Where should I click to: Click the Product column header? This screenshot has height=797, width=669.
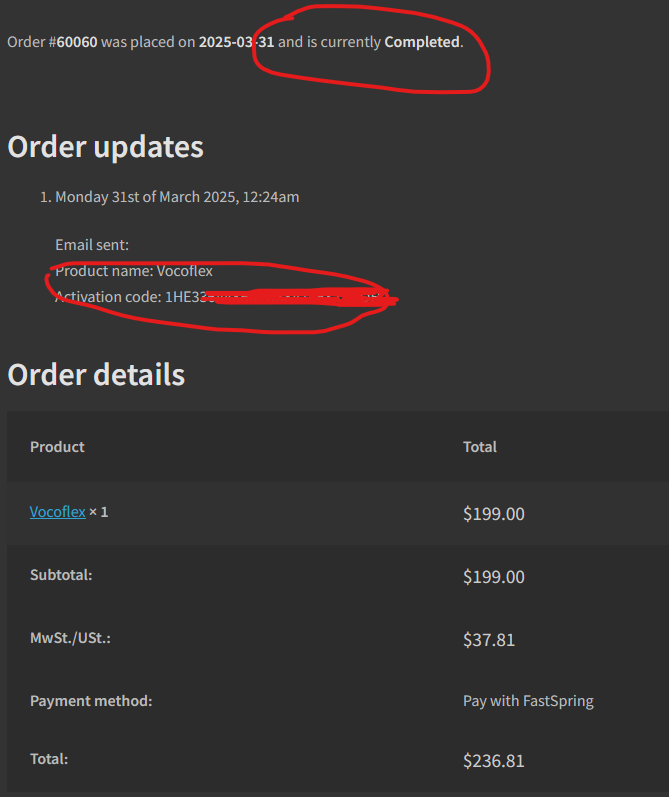57,447
